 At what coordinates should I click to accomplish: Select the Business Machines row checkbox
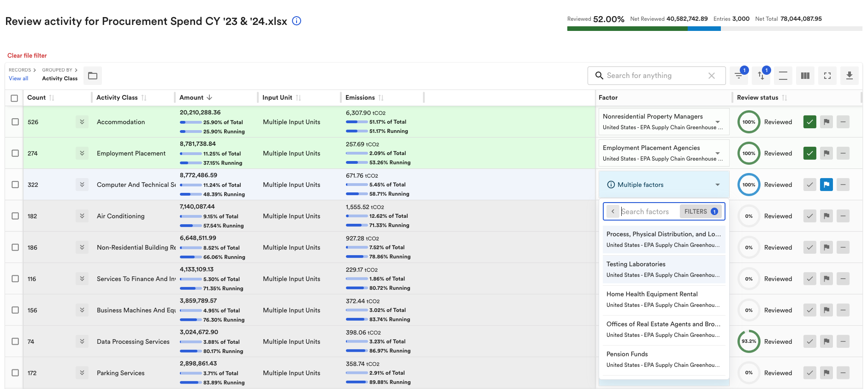point(15,310)
